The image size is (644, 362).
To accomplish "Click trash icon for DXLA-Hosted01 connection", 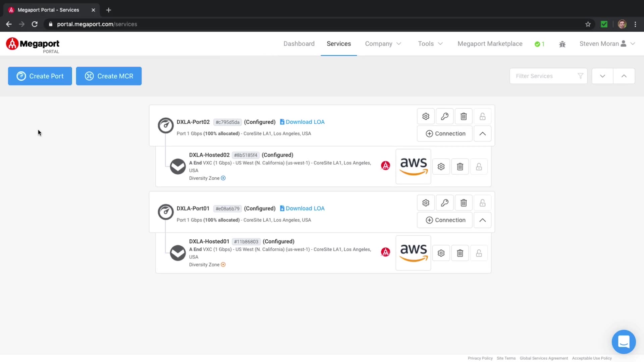I will pos(460,253).
